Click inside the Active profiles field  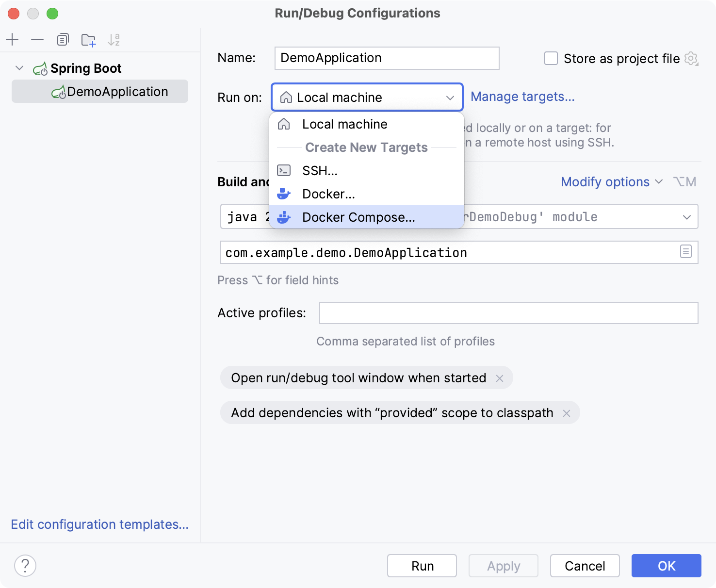(x=508, y=313)
